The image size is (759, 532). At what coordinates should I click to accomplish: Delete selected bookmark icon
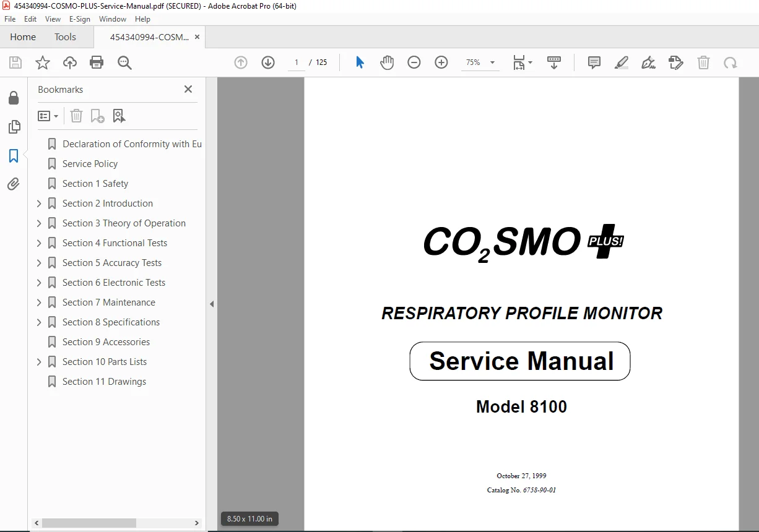point(76,116)
